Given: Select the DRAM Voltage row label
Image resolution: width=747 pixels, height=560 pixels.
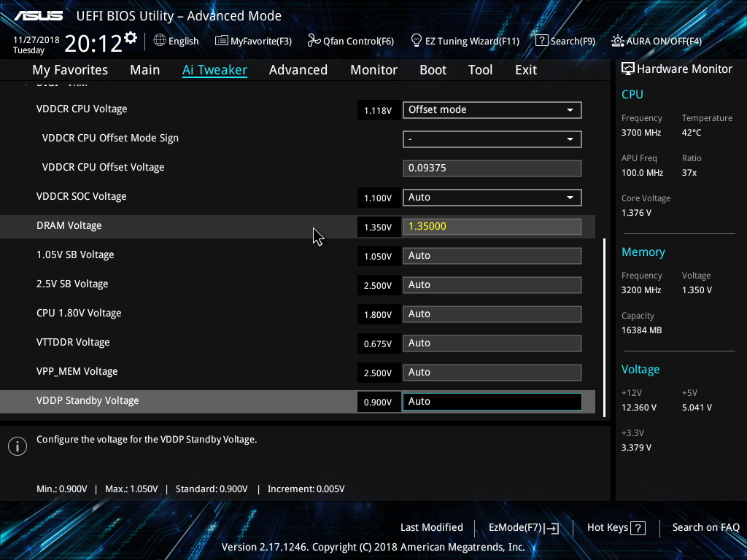Looking at the screenshot, I should (69, 226).
